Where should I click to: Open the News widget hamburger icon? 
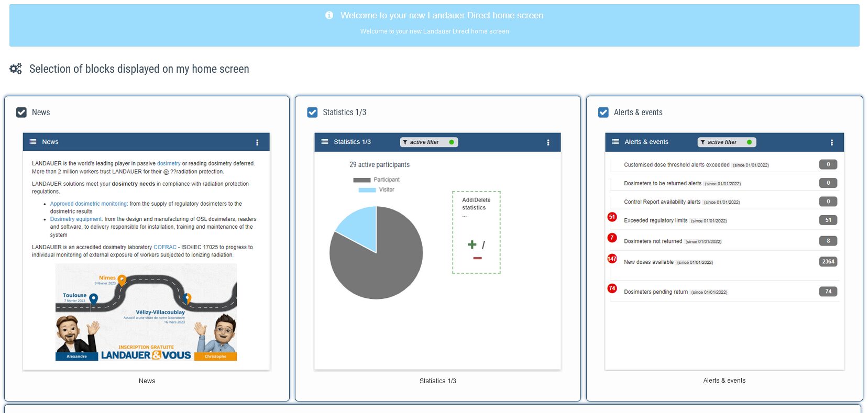pyautogui.click(x=33, y=142)
